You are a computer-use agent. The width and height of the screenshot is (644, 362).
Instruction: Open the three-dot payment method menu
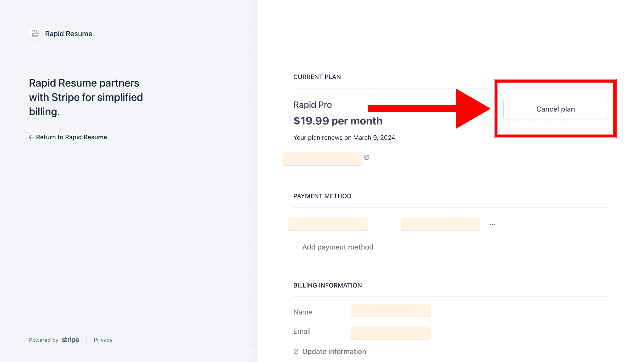(492, 224)
